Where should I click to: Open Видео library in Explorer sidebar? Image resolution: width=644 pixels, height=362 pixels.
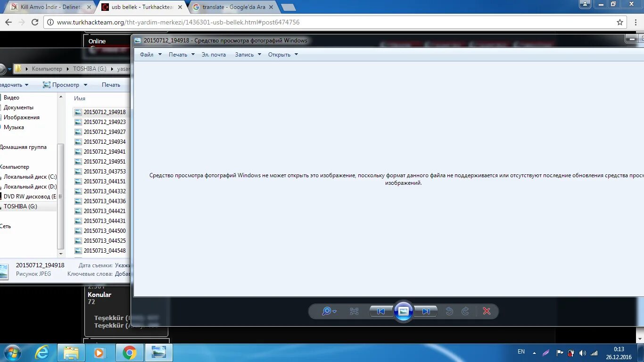(x=12, y=98)
